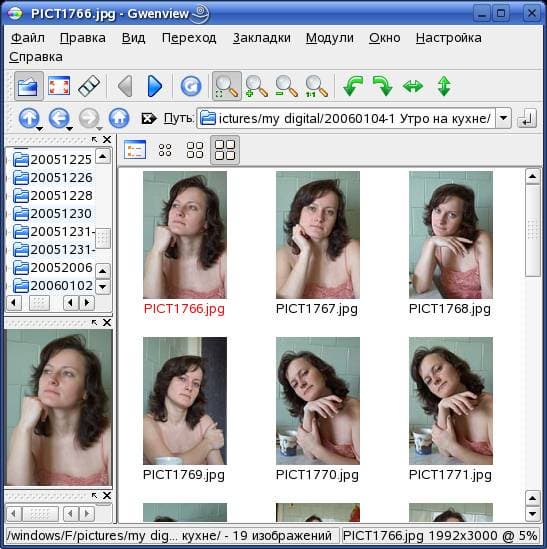Toggle zoom to fit magnifier
Image resolution: width=547 pixels, height=549 pixels.
[x=227, y=86]
